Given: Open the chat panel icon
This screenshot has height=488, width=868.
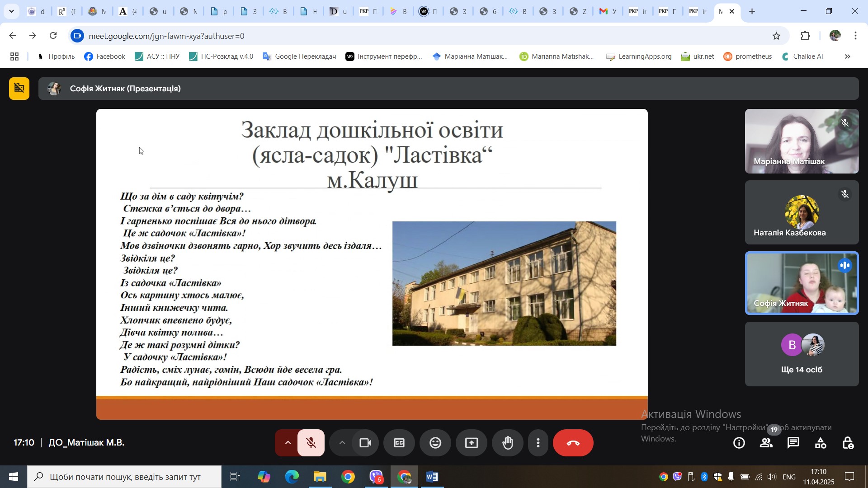Looking at the screenshot, I should (x=793, y=443).
